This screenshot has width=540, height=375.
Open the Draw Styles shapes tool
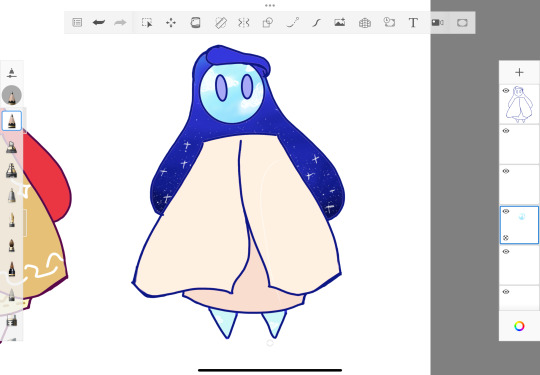(x=268, y=23)
